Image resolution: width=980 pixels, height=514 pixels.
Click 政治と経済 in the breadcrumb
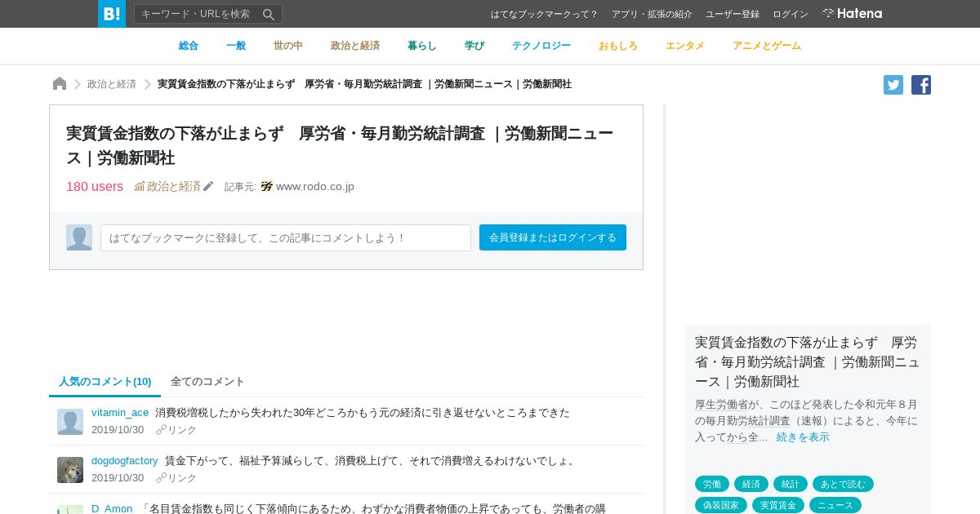(x=112, y=84)
